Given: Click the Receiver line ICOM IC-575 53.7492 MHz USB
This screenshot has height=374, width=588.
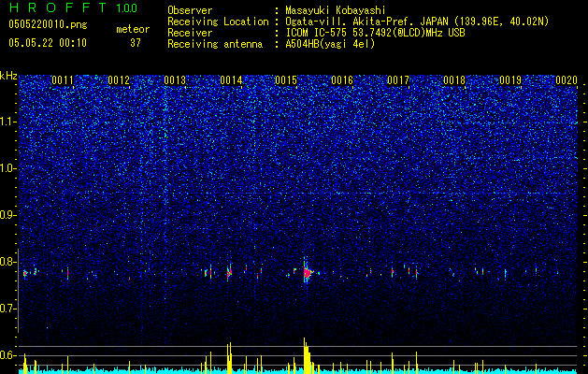Looking at the screenshot, I should pos(316,33).
